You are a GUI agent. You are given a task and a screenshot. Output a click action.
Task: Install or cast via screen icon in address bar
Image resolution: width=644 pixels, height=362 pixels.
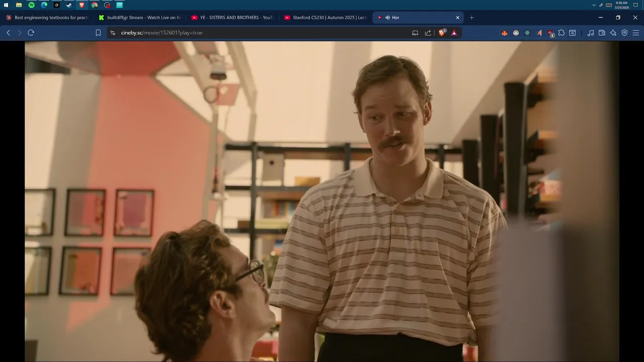[x=415, y=33]
